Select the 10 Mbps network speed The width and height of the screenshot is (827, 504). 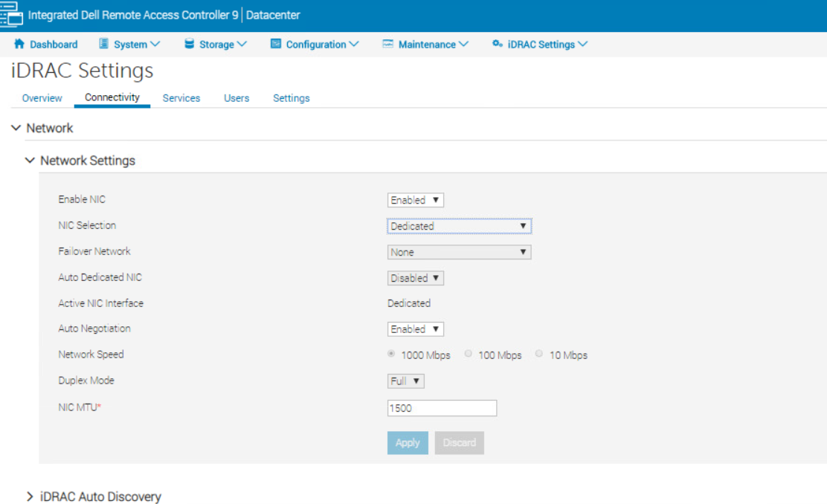click(x=539, y=354)
